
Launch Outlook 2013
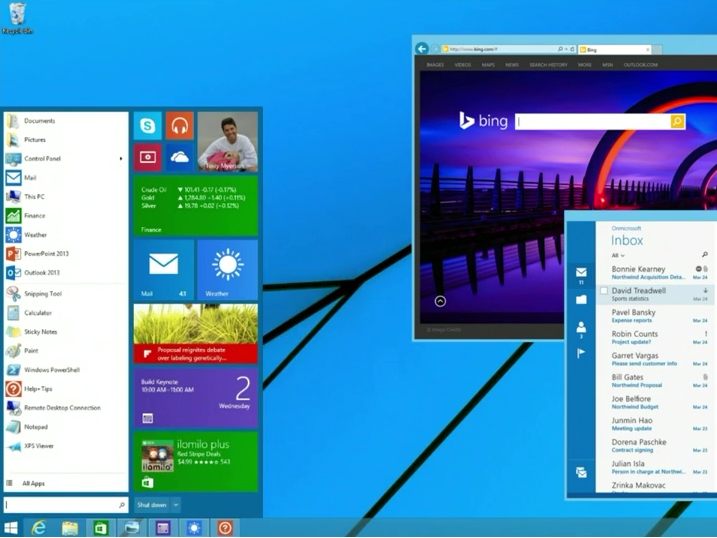(65, 272)
